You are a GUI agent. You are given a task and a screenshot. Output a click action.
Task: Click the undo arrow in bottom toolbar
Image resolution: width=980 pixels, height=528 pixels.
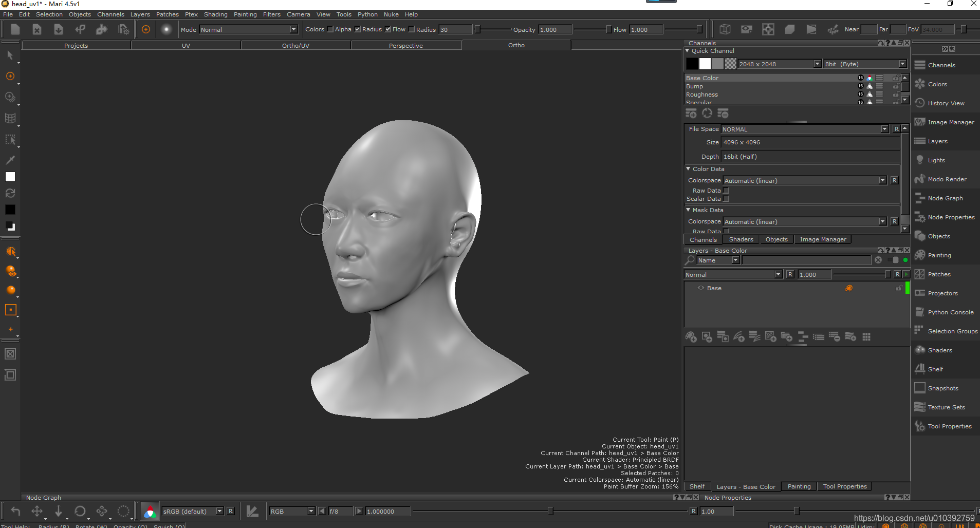pos(15,511)
